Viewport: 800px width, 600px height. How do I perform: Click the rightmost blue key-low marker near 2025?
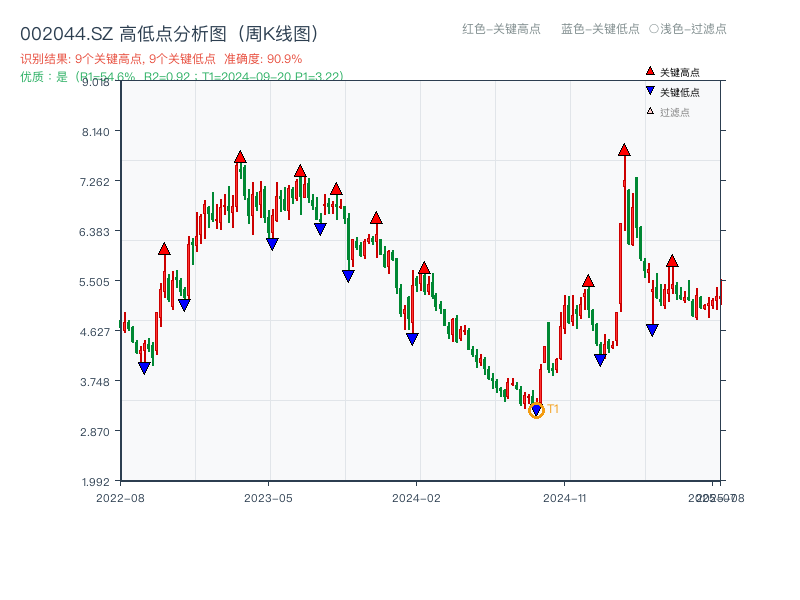[x=651, y=328]
